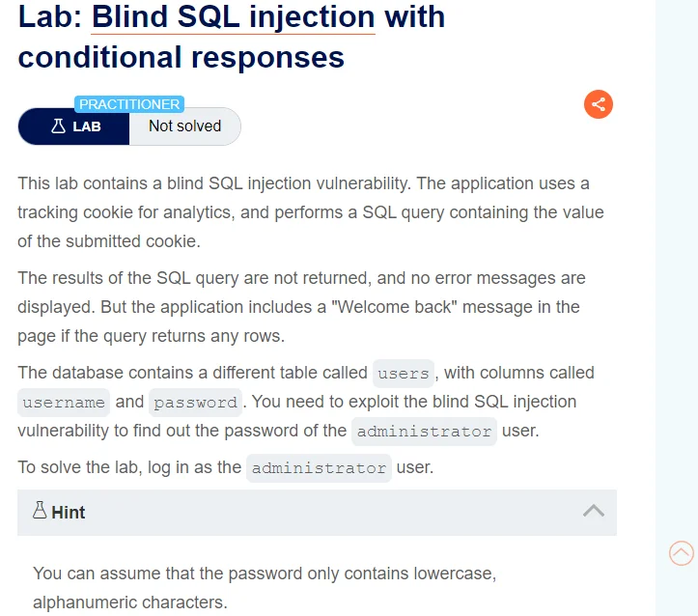
Task: Select the username code snippet
Action: 64,403
